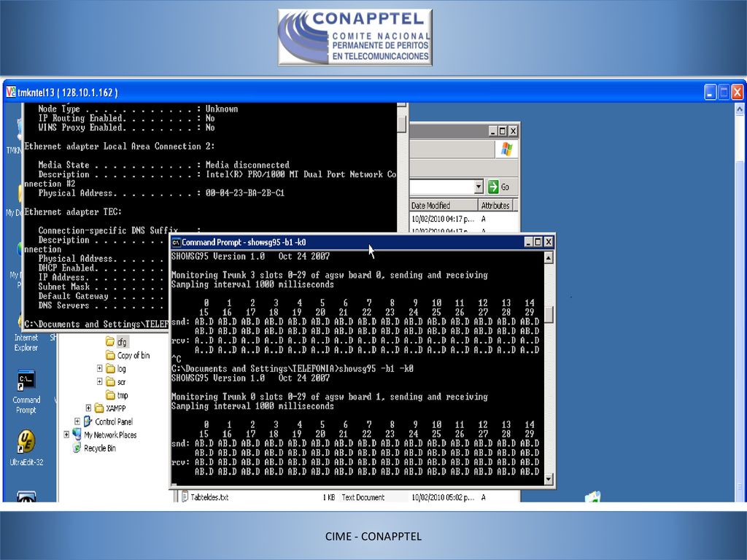Click the VNC viewer window scroll-up arrow

740,109
